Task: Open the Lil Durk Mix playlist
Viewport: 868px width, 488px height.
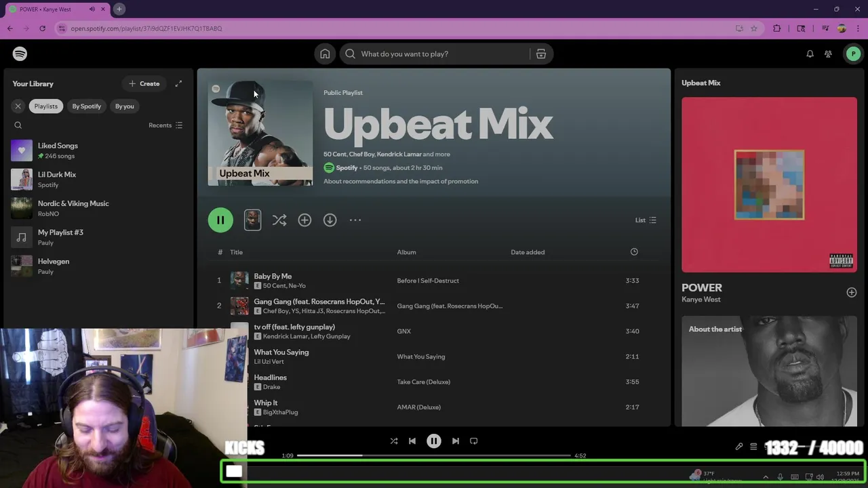Action: click(x=98, y=179)
